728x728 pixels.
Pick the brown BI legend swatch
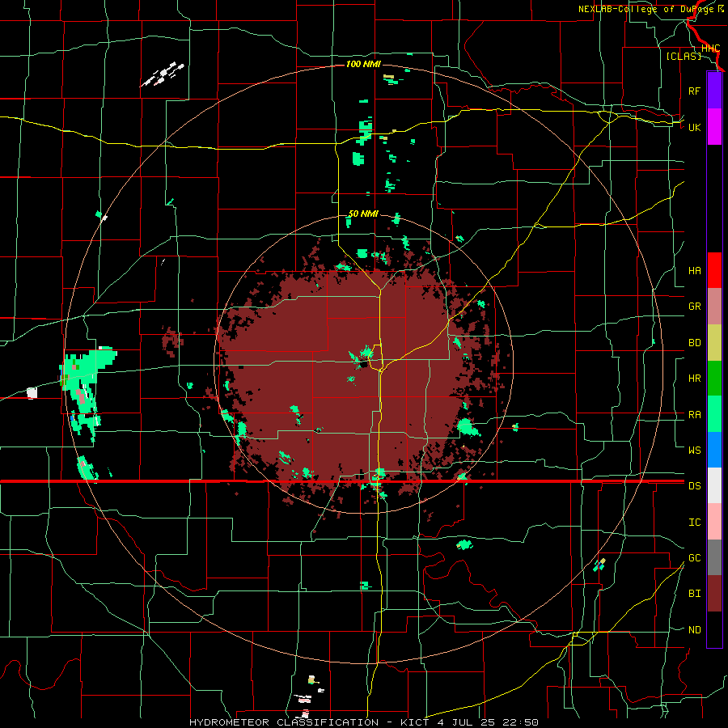point(714,594)
